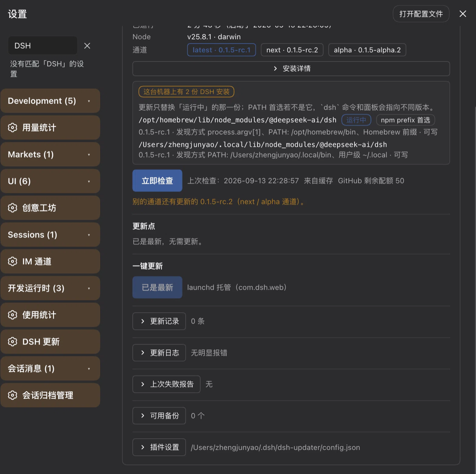Click the config.json path text
The width and height of the screenshot is (476, 474).
point(275,447)
